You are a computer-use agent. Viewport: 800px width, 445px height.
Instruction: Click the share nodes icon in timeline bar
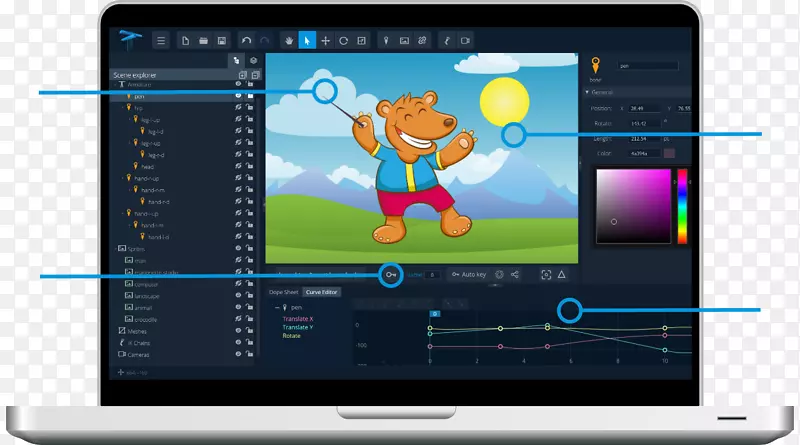[515, 275]
